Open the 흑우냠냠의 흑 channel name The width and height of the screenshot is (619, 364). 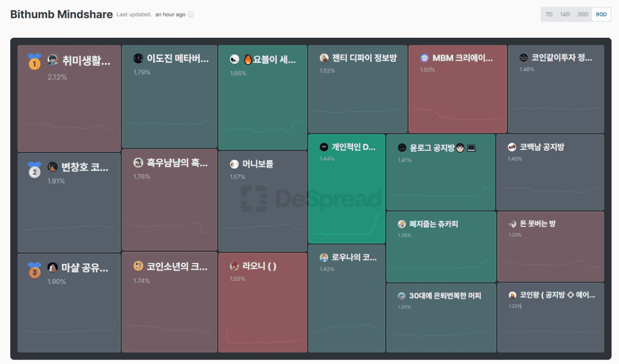click(177, 163)
